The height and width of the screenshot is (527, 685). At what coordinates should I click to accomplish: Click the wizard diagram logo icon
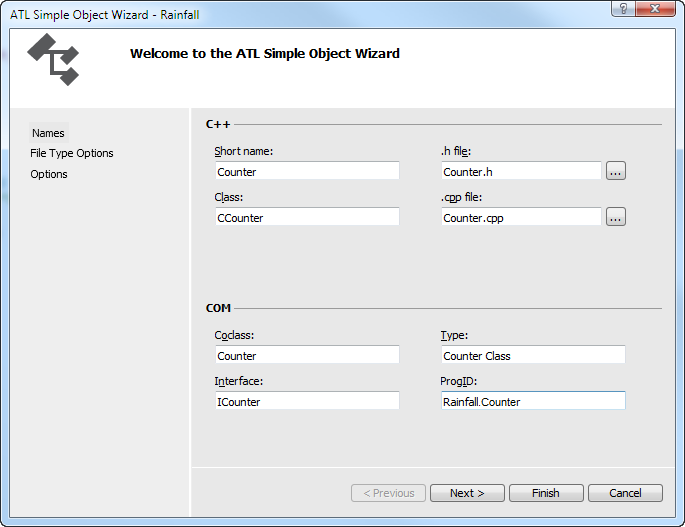coord(54,60)
